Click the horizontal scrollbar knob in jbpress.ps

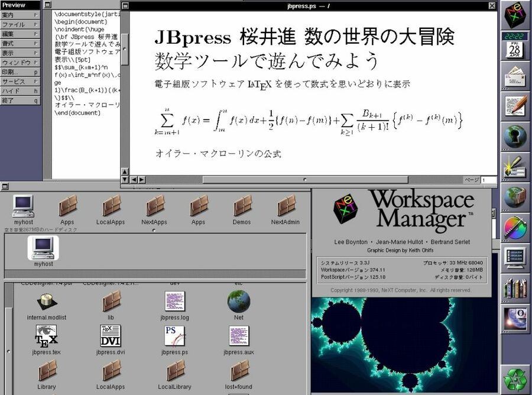(304, 180)
